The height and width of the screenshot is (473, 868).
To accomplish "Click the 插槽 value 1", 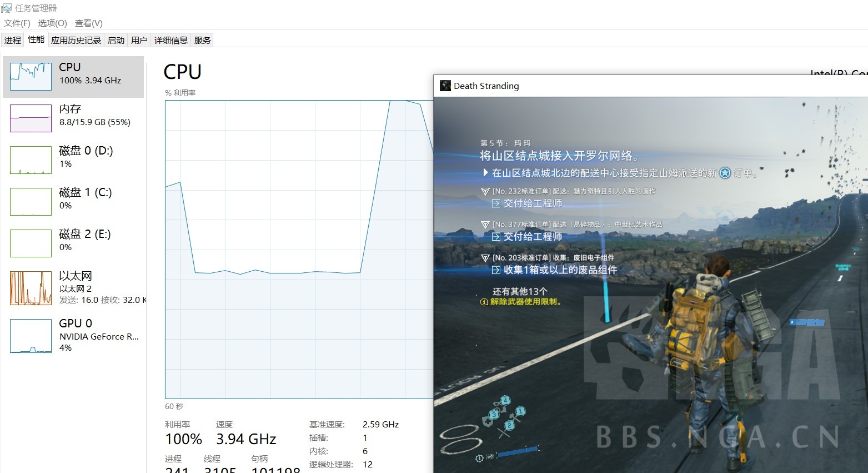I will tap(365, 438).
